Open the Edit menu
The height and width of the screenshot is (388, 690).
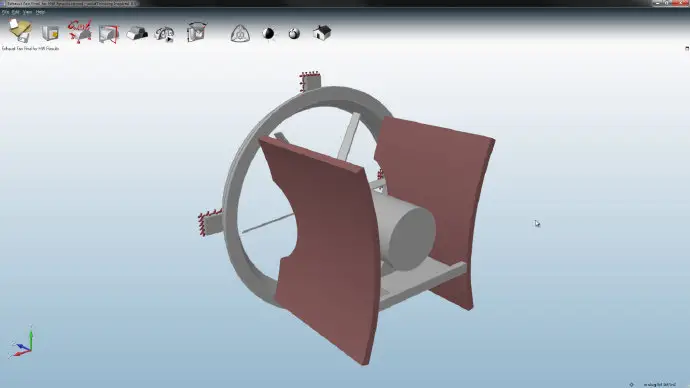click(16, 12)
